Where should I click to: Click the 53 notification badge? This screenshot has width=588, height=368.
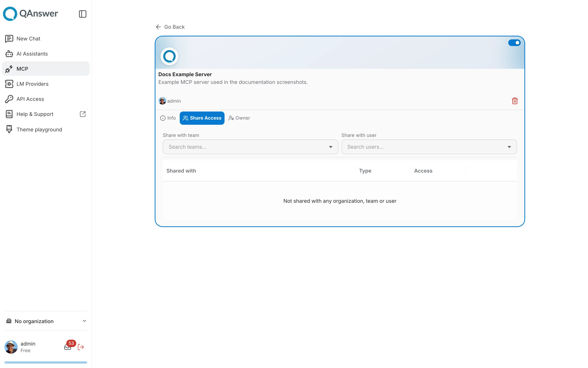point(71,343)
